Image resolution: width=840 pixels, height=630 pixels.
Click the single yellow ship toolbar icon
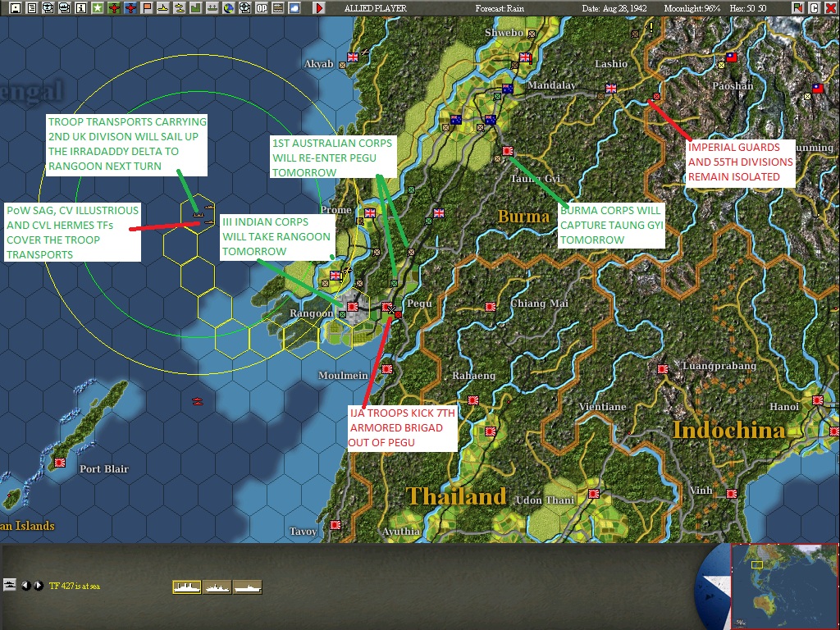(163, 8)
